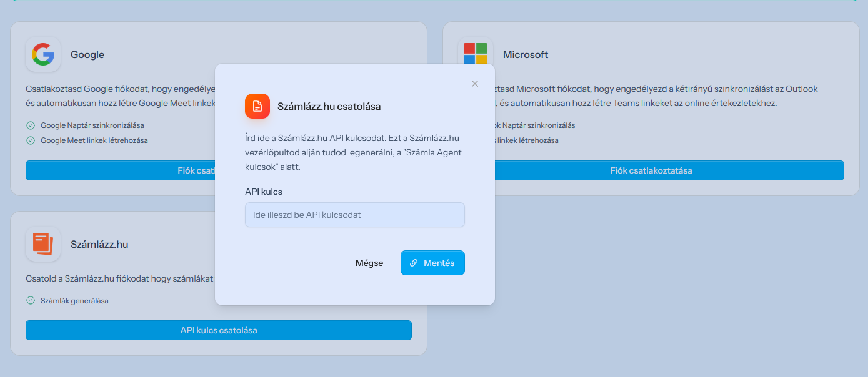The image size is (868, 377).
Task: Click checkmark beside Google Naptár szinkronizálása
Action: [31, 125]
